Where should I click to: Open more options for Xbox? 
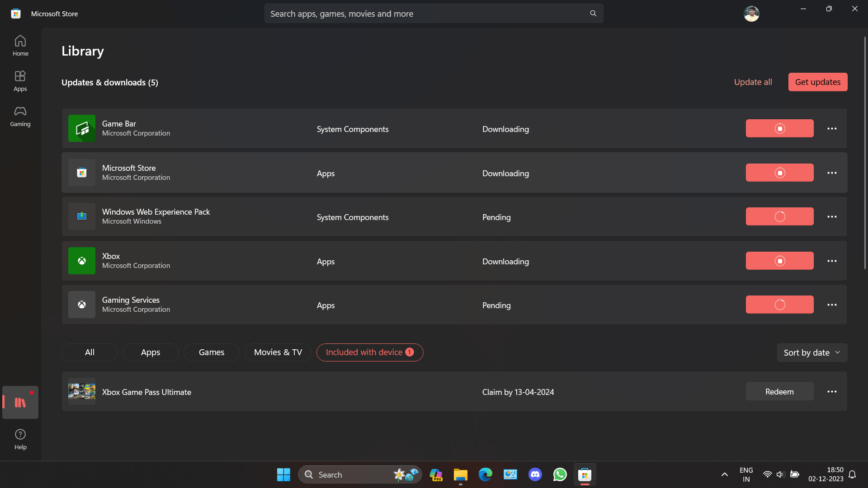coord(832,261)
